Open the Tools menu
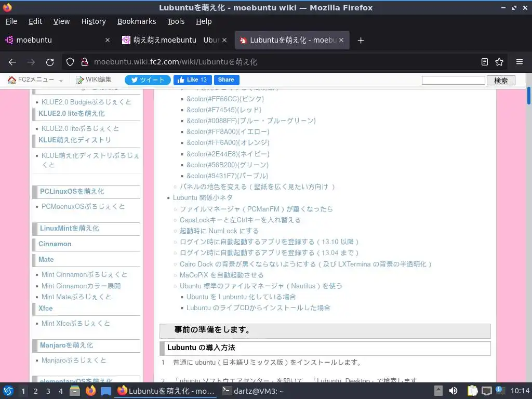The width and height of the screenshot is (532, 399). point(176,21)
